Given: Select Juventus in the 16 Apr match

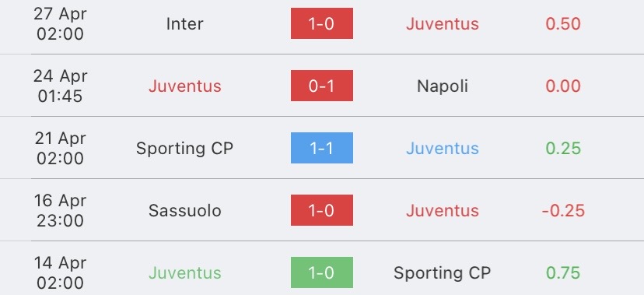Looking at the screenshot, I should point(443,211).
